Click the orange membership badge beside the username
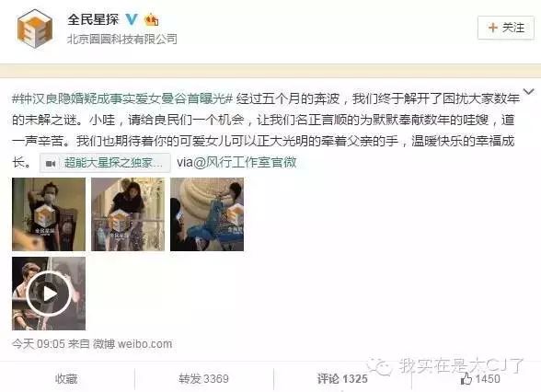This screenshot has width=541, height=392. pos(152,19)
